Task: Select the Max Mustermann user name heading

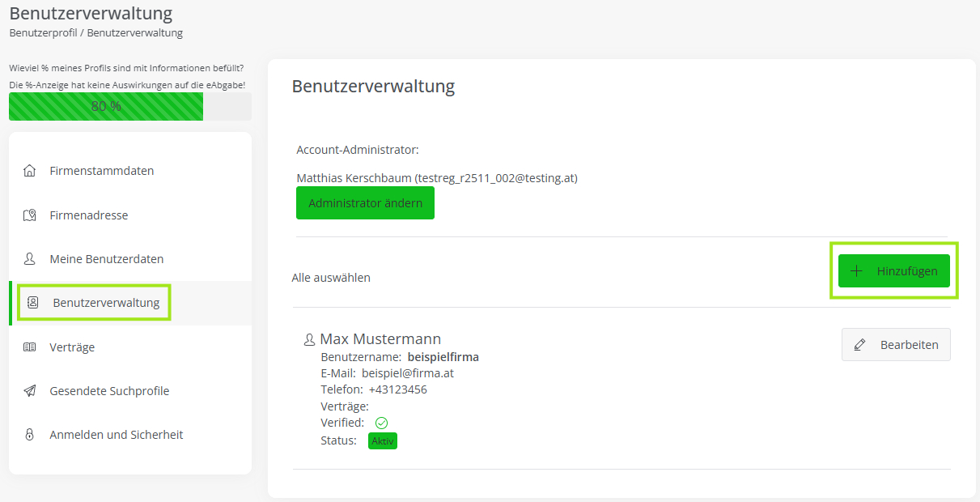Action: [x=380, y=339]
